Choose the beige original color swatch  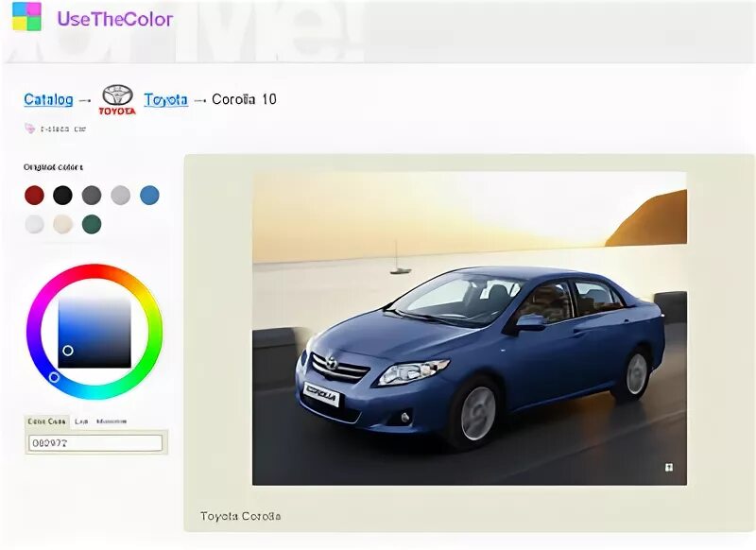point(62,224)
